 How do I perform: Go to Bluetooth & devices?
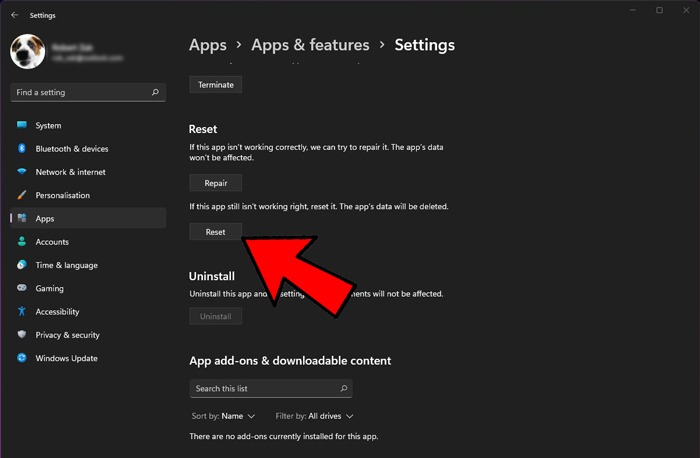point(88,149)
